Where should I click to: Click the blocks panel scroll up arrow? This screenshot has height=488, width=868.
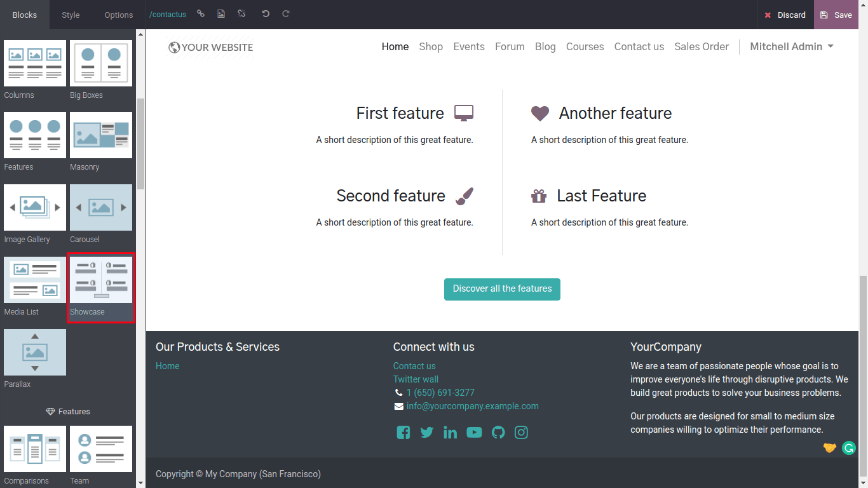(x=141, y=34)
